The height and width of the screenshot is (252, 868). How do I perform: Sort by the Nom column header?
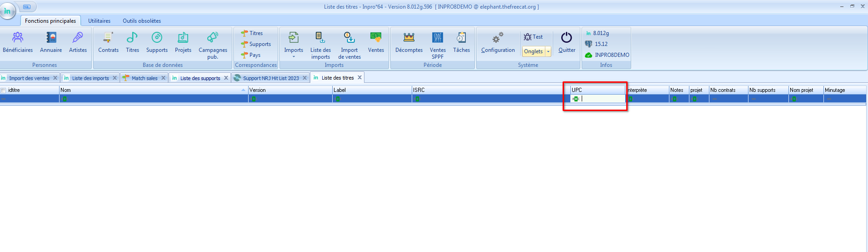click(150, 90)
